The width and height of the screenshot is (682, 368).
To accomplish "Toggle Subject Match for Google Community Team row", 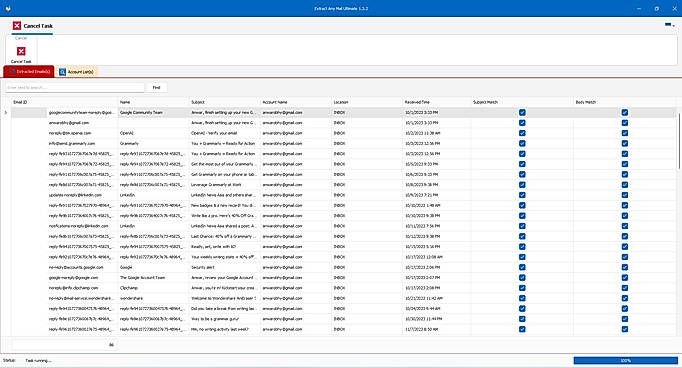I will coord(522,113).
